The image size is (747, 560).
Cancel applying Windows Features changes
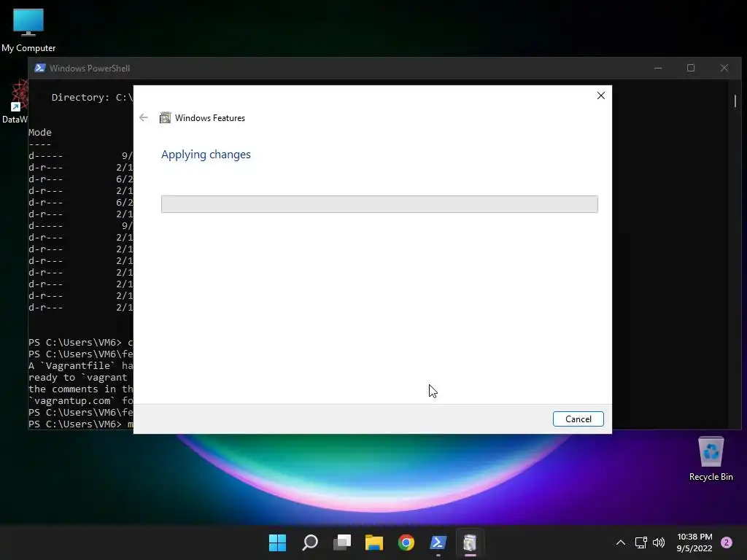(578, 419)
